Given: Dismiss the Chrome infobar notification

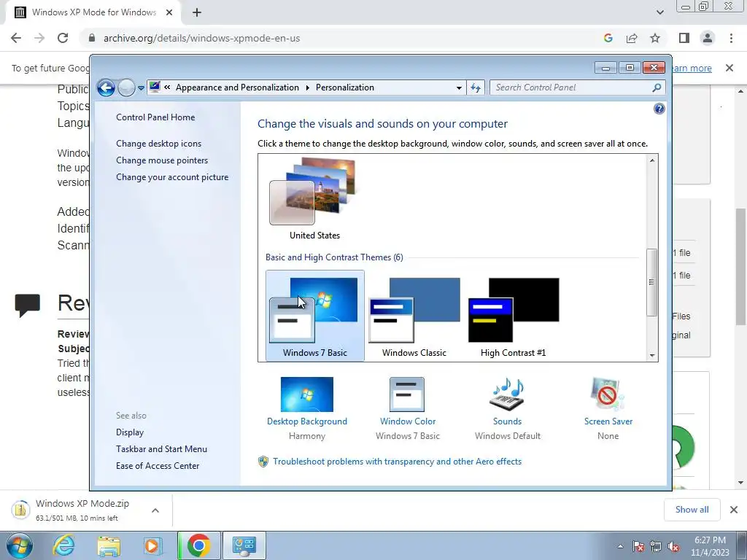Looking at the screenshot, I should tap(729, 68).
